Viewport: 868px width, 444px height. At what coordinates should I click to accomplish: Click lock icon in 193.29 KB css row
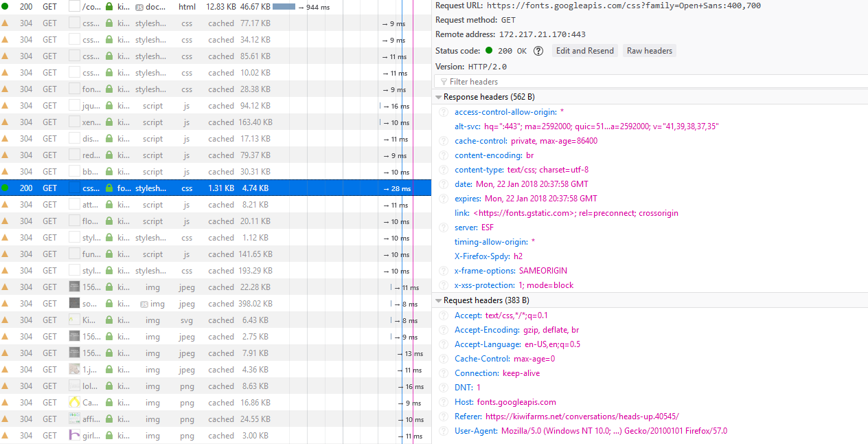click(109, 270)
